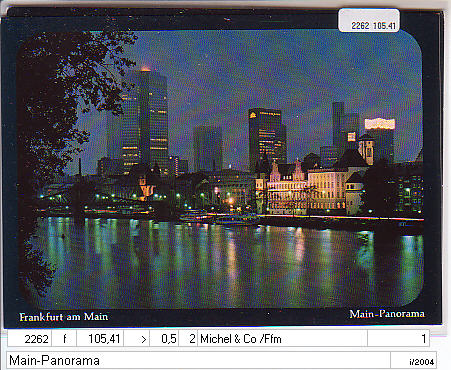Select the 0,5 value cell

[x=164, y=339]
